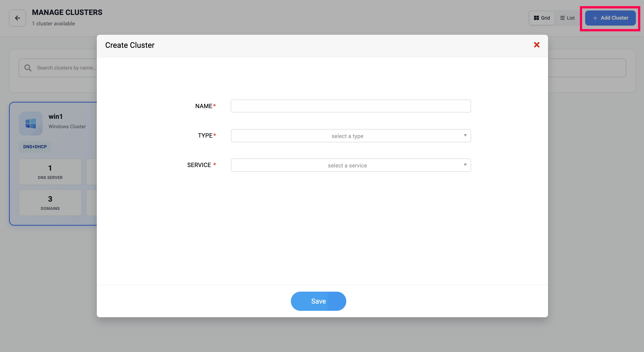Click the plus icon on Add Cluster
This screenshot has height=352, width=644.
click(x=595, y=18)
